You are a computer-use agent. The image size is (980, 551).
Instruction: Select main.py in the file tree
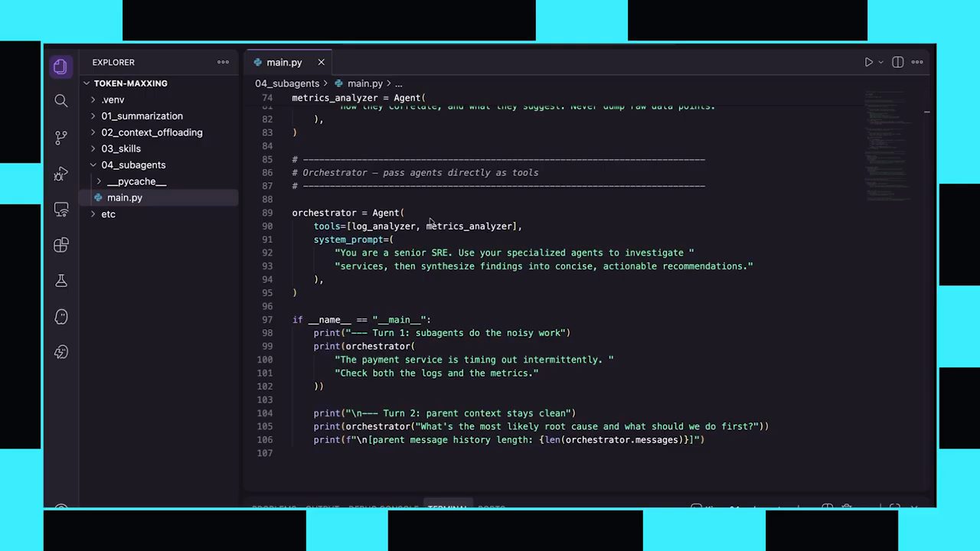coord(160,197)
